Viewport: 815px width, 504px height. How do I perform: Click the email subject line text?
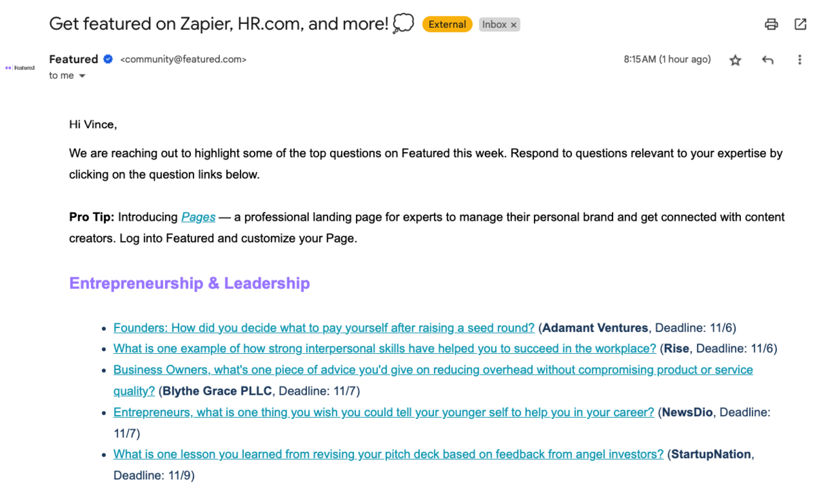(219, 24)
